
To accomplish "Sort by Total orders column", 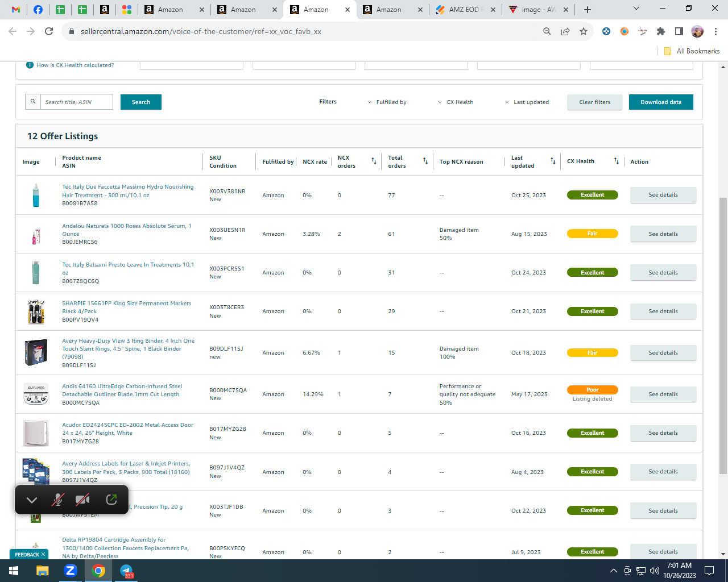I will pyautogui.click(x=425, y=161).
